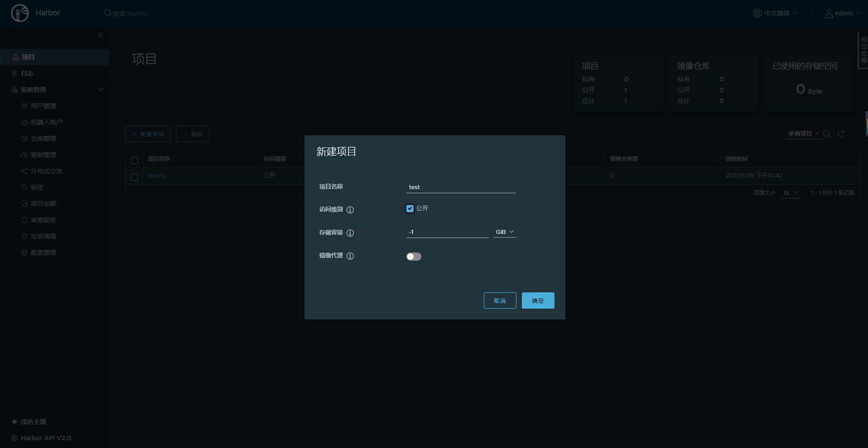
Task: Click the 确定 confirm button
Action: [x=538, y=300]
